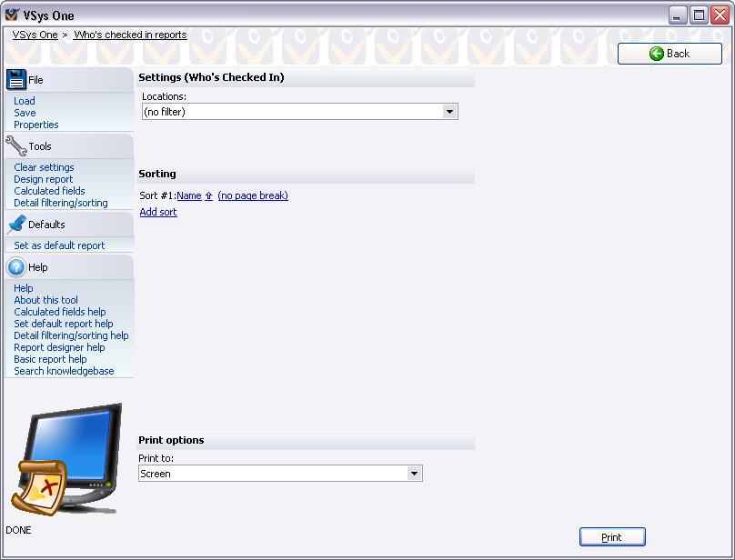Click the DONE status text
735x560 pixels.
(19, 530)
